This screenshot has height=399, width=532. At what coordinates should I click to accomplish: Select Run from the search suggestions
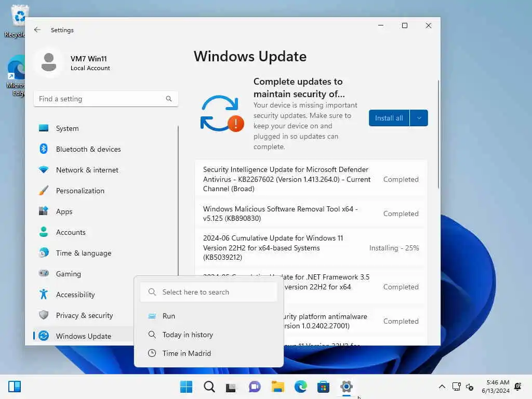[x=209, y=316]
